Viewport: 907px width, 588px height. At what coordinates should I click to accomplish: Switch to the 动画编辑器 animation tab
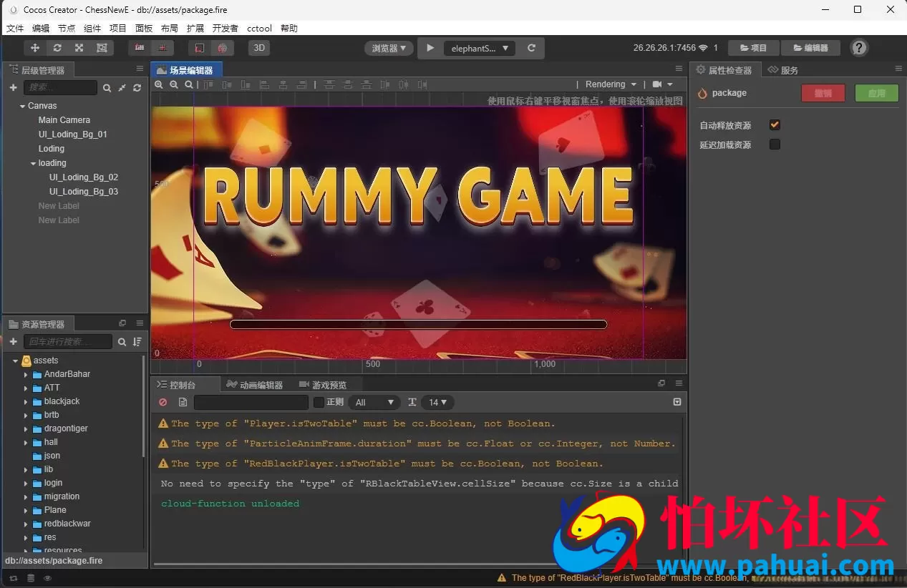coord(255,385)
